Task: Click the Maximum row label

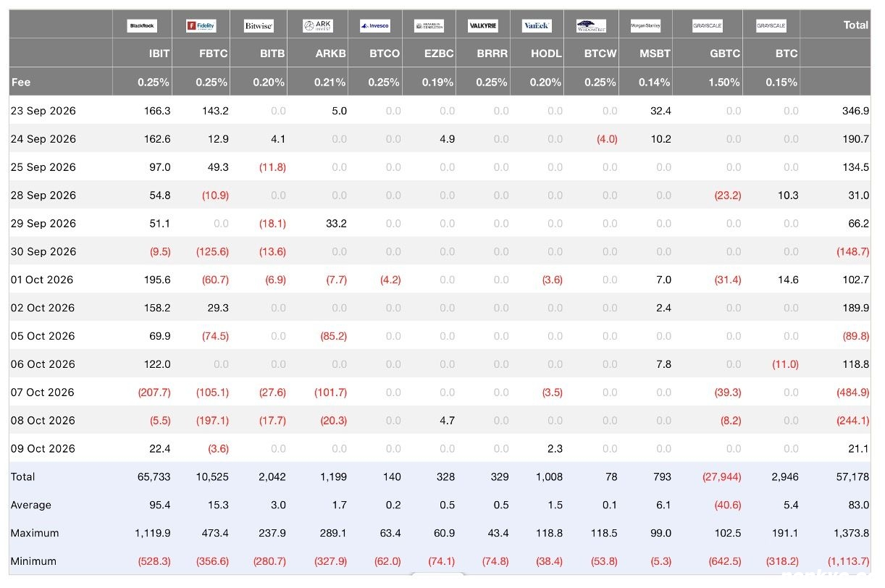Action: pos(35,534)
